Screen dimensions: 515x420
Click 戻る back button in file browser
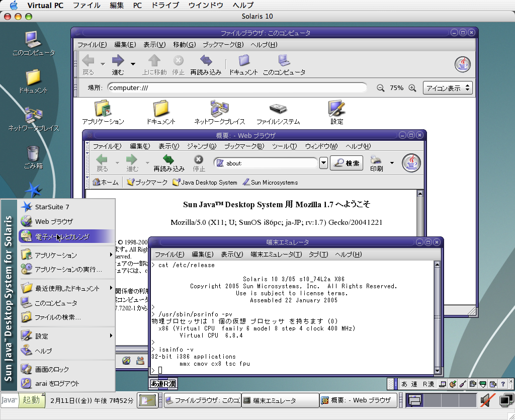pos(88,65)
